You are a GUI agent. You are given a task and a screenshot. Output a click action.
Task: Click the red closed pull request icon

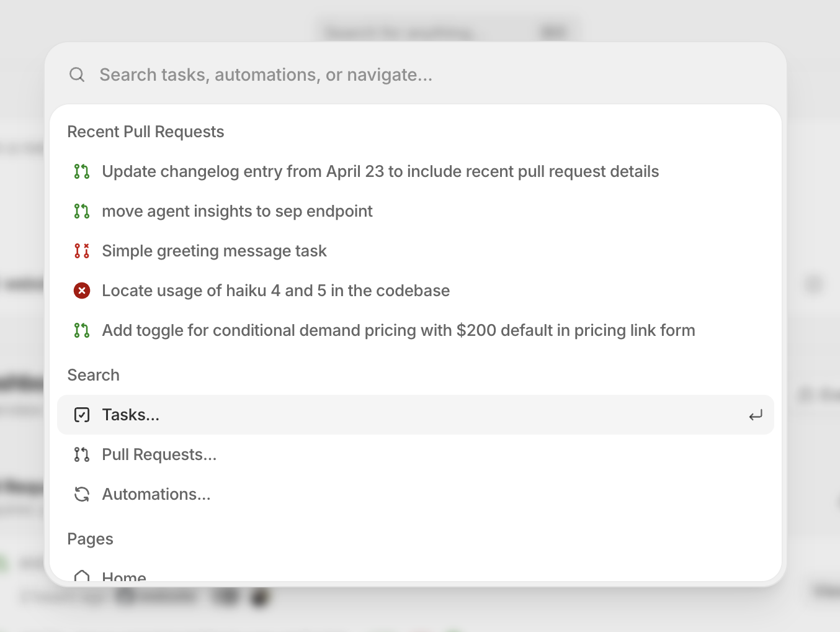pos(82,251)
